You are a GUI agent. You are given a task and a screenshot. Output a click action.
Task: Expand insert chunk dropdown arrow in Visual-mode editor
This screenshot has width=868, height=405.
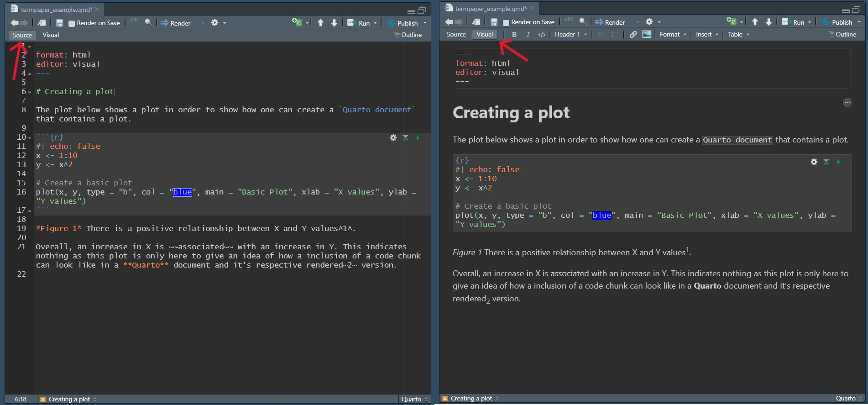(x=742, y=22)
